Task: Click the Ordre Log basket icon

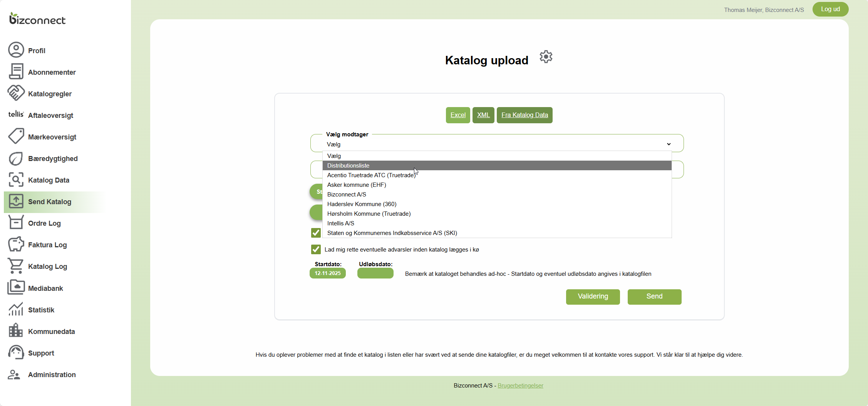Action: (16, 223)
